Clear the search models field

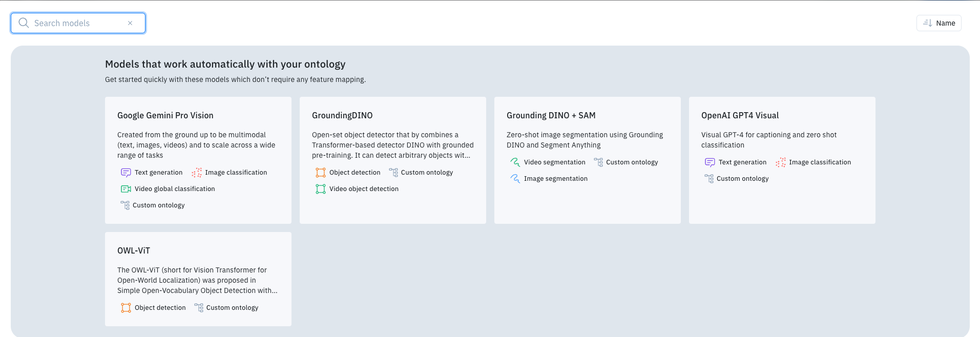pos(130,23)
